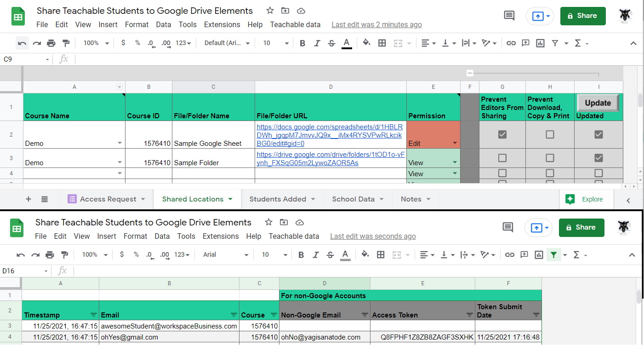Open the Arial font dropdown in bottom window
Image resolution: width=644 pixels, height=346 pixels.
point(226,254)
